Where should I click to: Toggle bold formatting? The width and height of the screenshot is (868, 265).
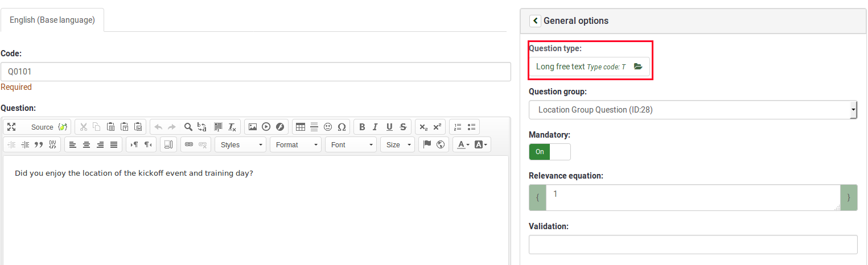(362, 127)
